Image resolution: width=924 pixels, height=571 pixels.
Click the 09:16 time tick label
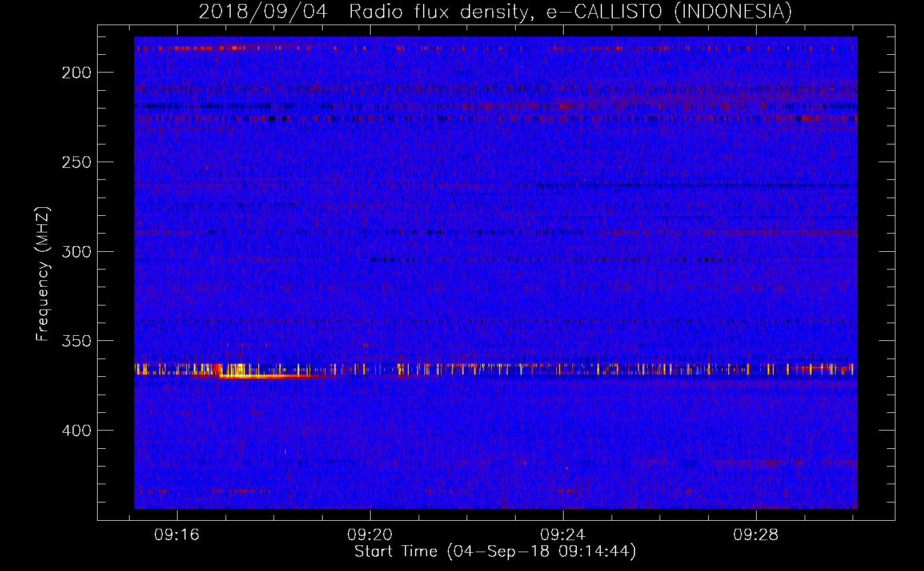pos(177,535)
